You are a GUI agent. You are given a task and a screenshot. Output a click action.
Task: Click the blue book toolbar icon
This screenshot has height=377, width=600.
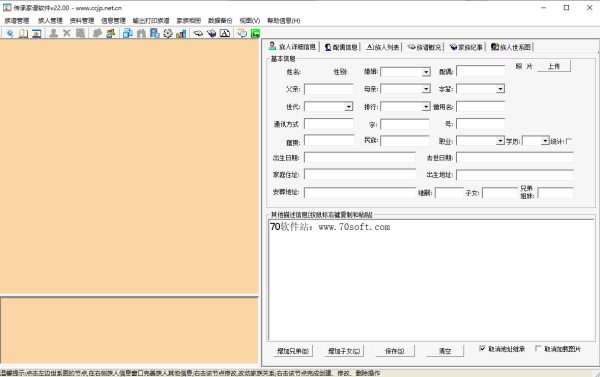[x=211, y=34]
